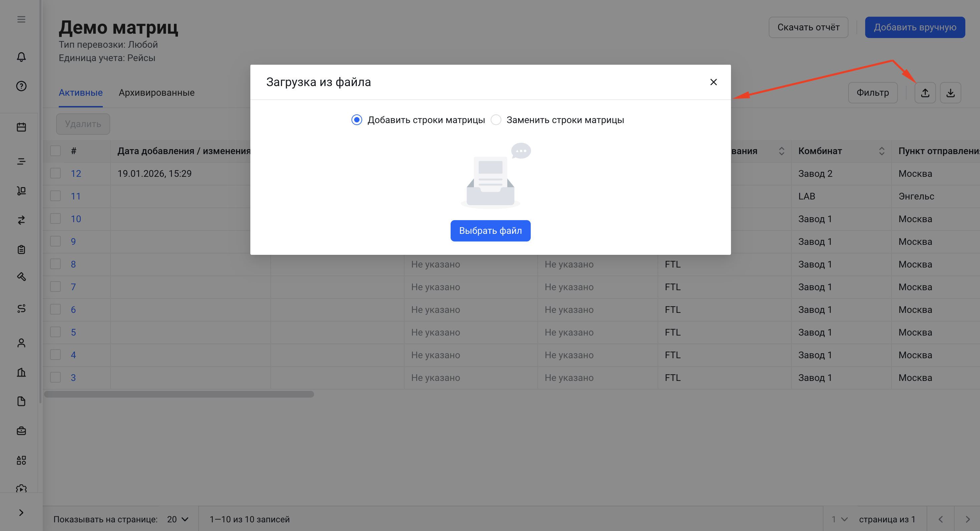Open rows per page dropdown showing 20
This screenshot has height=531, width=980.
[x=178, y=519]
